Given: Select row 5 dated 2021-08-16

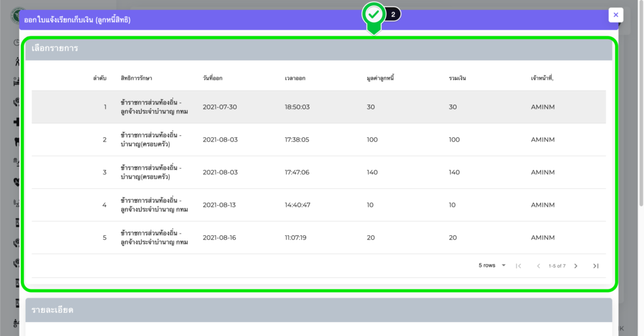Looking at the screenshot, I should coord(318,238).
